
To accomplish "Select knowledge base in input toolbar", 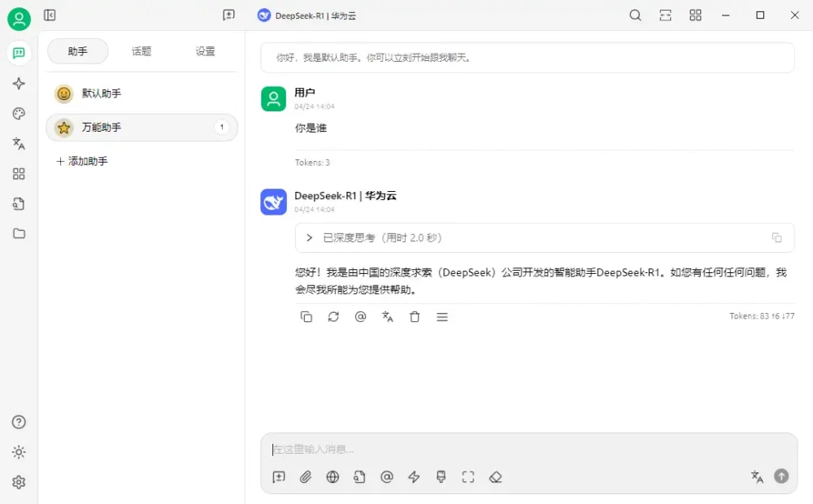I will pyautogui.click(x=360, y=477).
